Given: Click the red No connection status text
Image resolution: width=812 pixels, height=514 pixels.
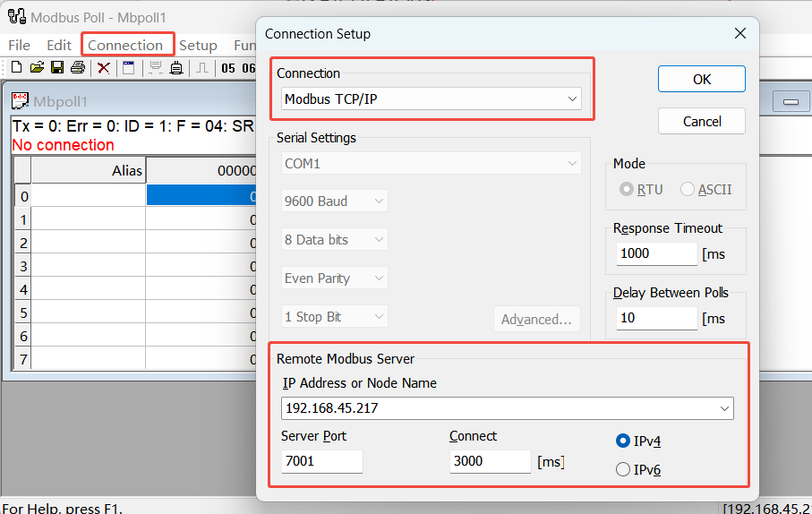Looking at the screenshot, I should coord(63,145).
